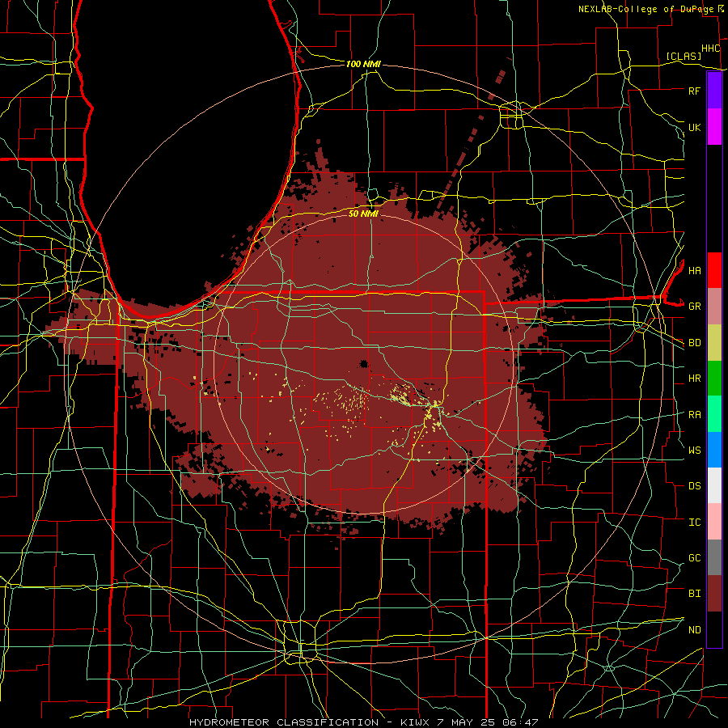The image size is (728, 728).
Task: Click the HHC product label
Action: pos(710,49)
